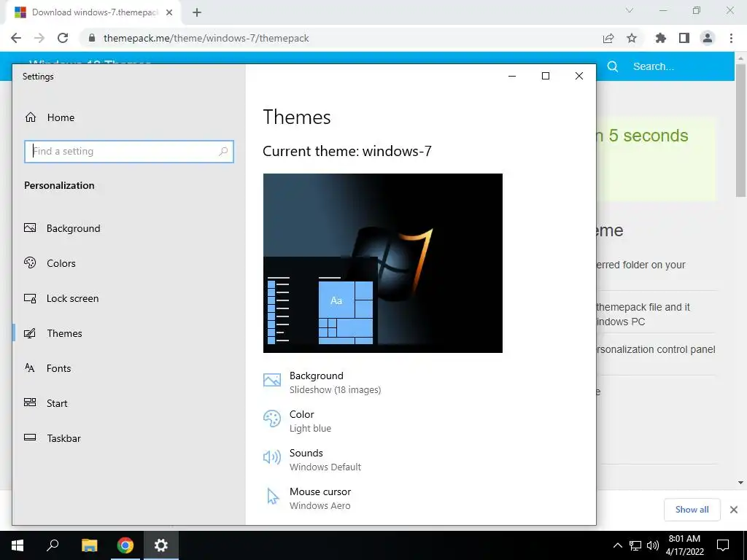Switch to Chrome in taskbar
The width and height of the screenshot is (747, 560).
pos(125,545)
